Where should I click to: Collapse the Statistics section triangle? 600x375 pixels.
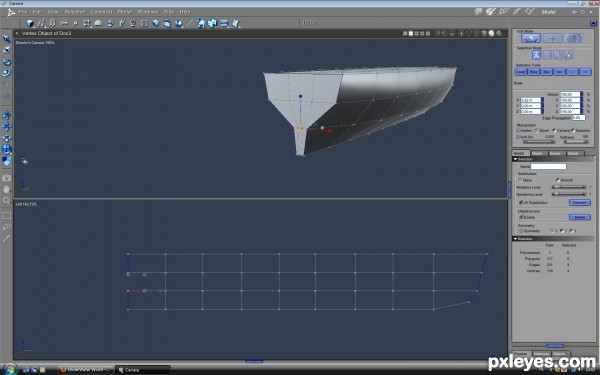[x=515, y=238]
